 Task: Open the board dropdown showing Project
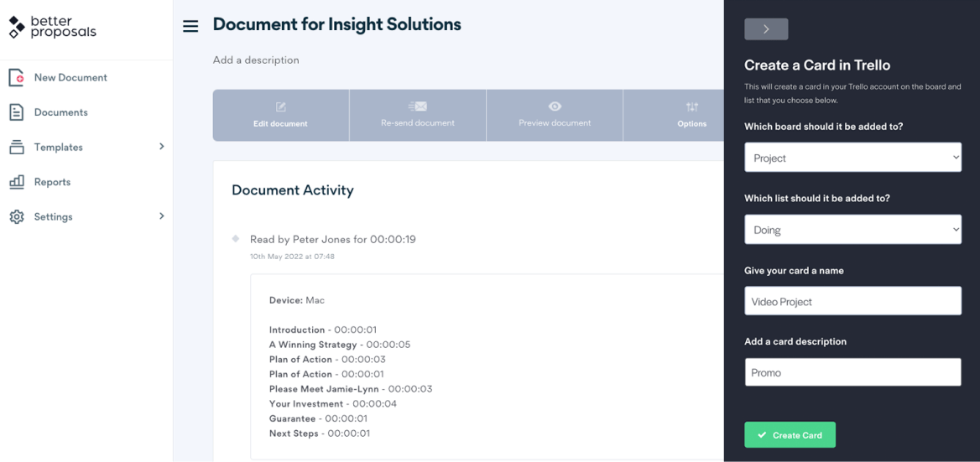pos(852,158)
